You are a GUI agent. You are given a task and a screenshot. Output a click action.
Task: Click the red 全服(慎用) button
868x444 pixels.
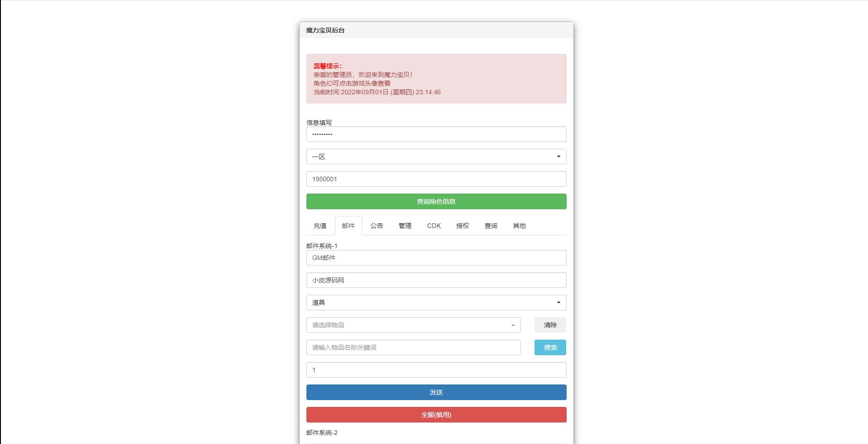[x=436, y=414]
